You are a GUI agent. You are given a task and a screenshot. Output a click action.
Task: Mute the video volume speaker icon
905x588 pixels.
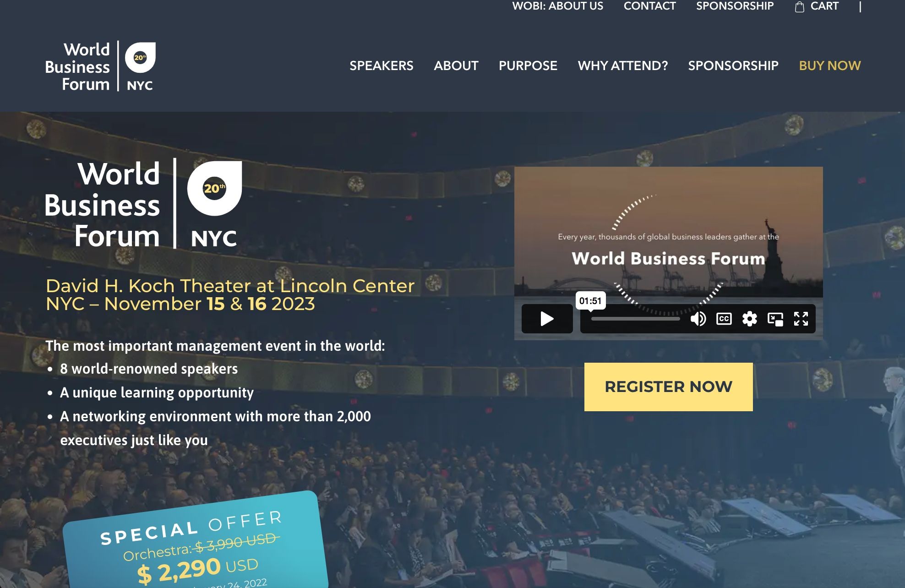click(x=698, y=319)
